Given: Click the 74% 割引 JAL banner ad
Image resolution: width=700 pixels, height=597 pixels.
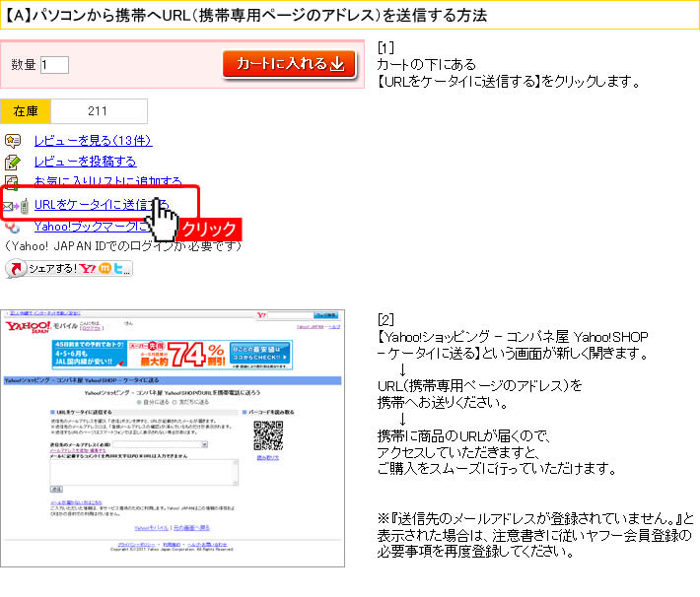Looking at the screenshot, I should pyautogui.click(x=173, y=355).
